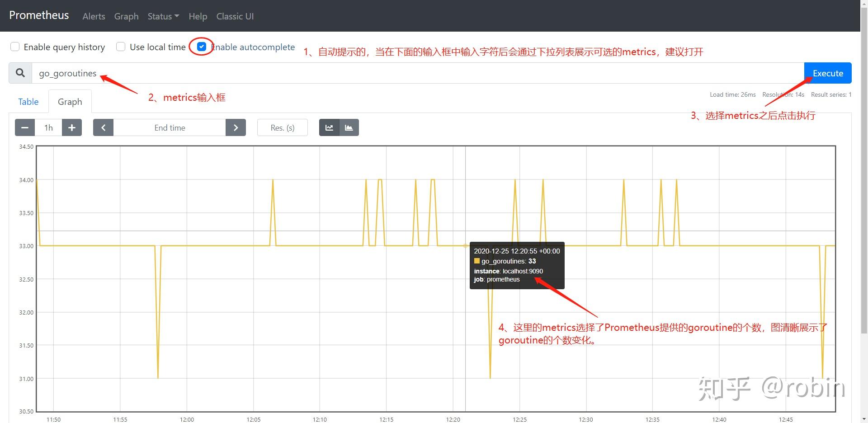This screenshot has height=423, width=868.
Task: Click the plus icon to grow time range
Action: pos(71,127)
